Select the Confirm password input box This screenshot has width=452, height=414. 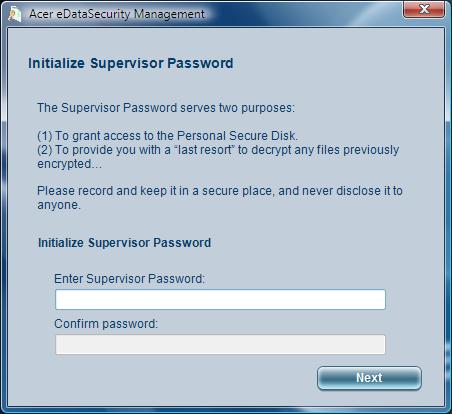pos(220,344)
